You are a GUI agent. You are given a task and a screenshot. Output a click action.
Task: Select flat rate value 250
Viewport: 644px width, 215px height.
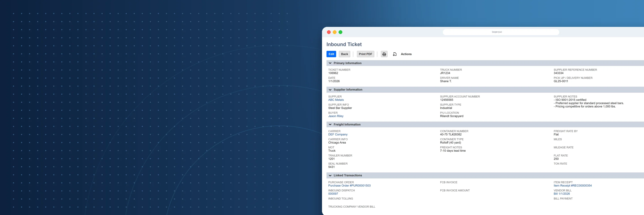(x=556, y=159)
